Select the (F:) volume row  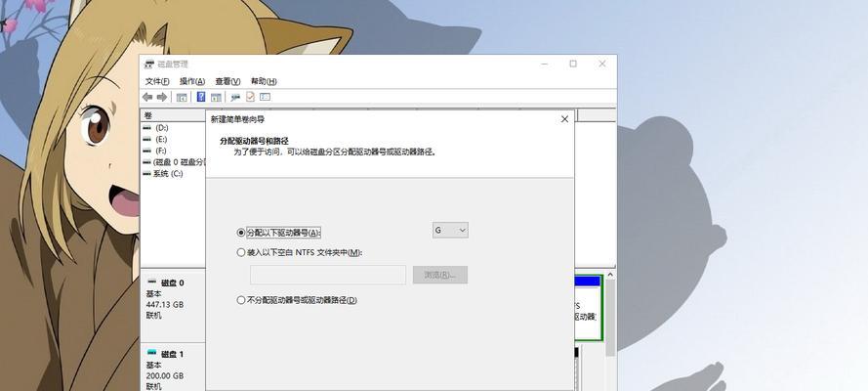coord(173,151)
